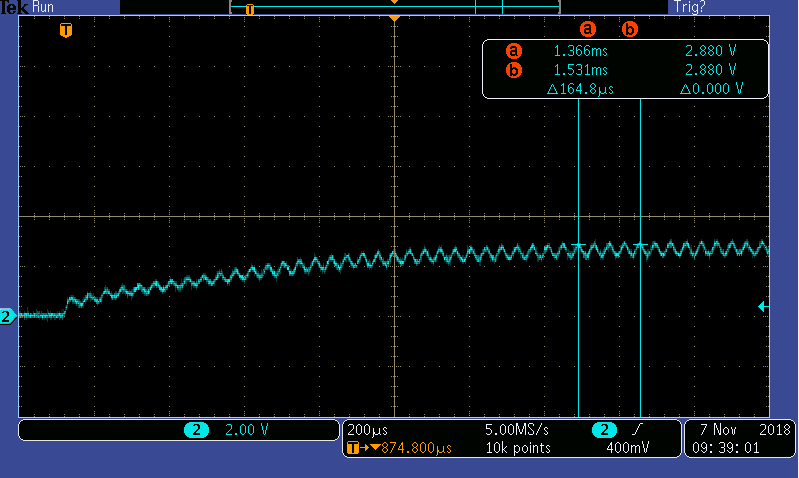Select the channel 2 badge next to 2.00 V
This screenshot has height=478, width=799.
(x=196, y=430)
